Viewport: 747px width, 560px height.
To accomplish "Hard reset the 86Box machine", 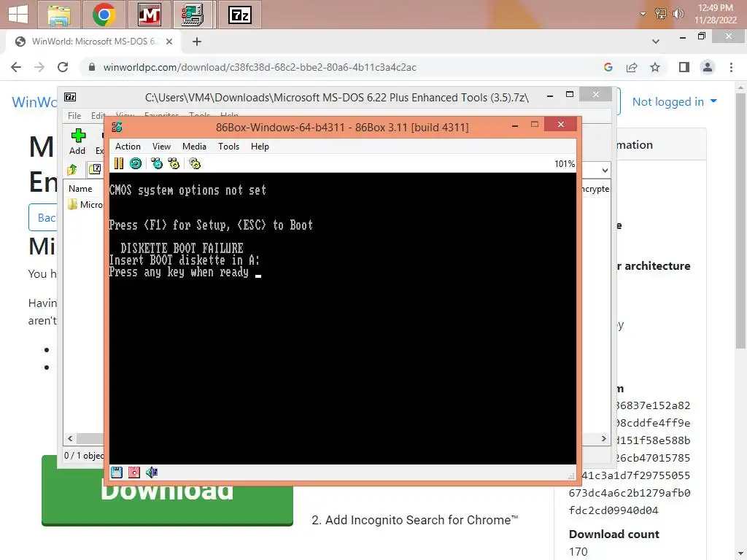I will [136, 164].
